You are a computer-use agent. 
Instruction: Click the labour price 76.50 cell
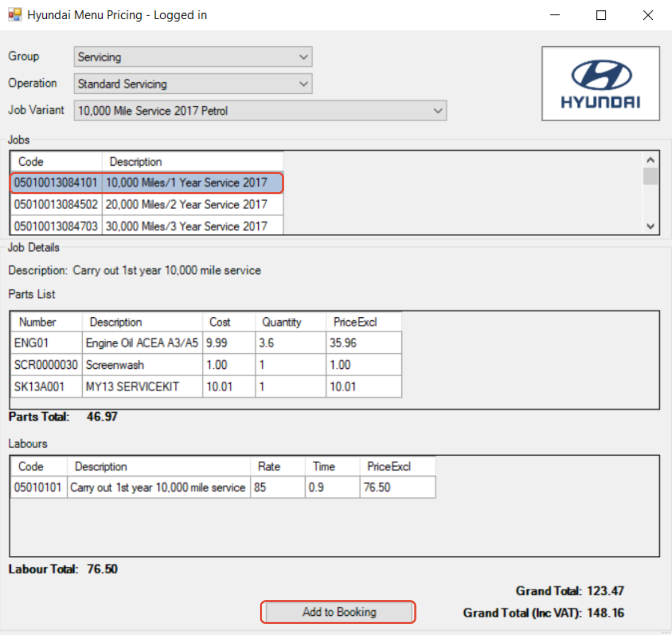tap(398, 488)
